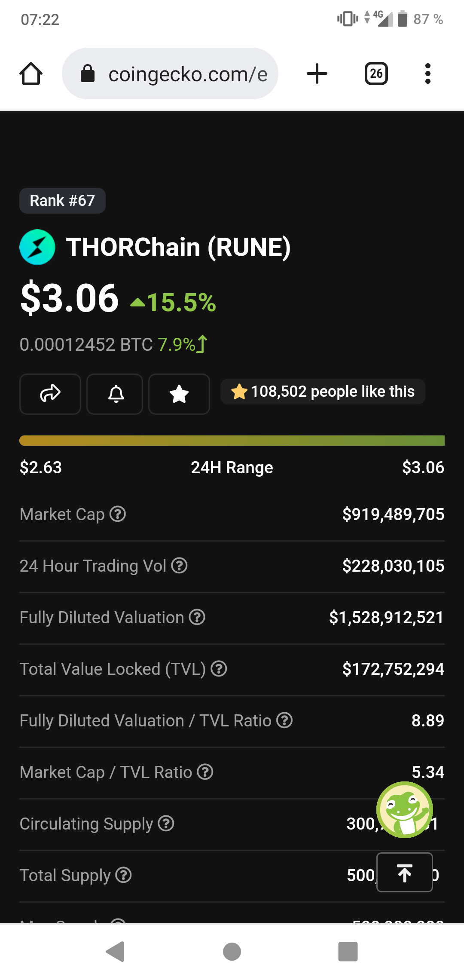Open Circulating Supply info tooltip
Image resolution: width=464 pixels, height=980 pixels.
[166, 824]
